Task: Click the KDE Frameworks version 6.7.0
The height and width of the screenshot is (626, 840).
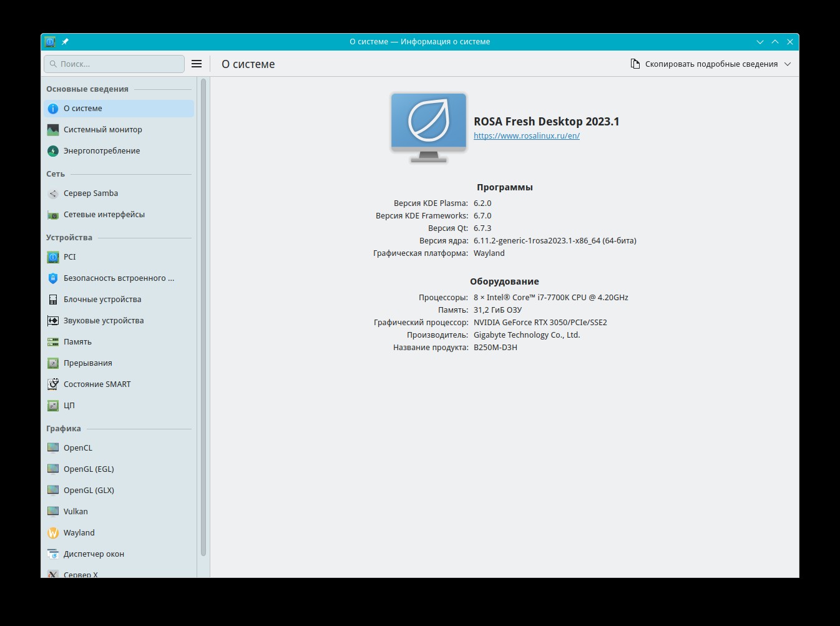Action: [482, 216]
